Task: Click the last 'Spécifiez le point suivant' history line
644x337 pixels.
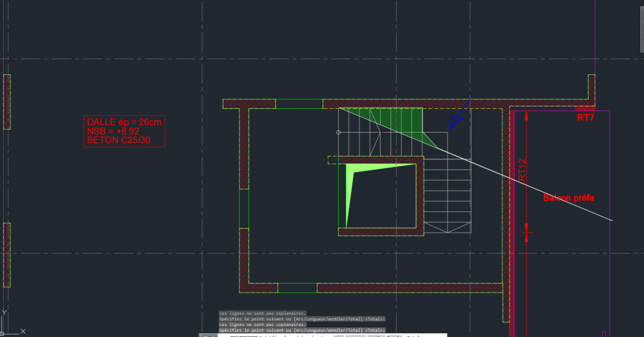Action: (302, 330)
